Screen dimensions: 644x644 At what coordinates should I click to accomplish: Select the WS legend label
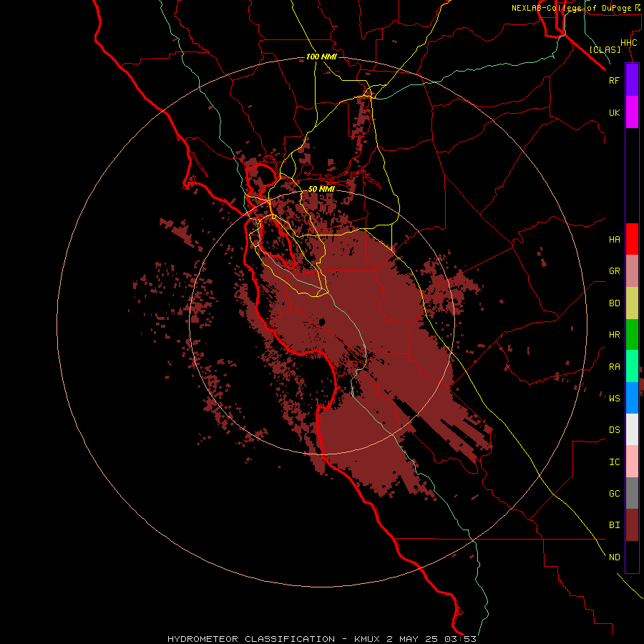pos(614,399)
